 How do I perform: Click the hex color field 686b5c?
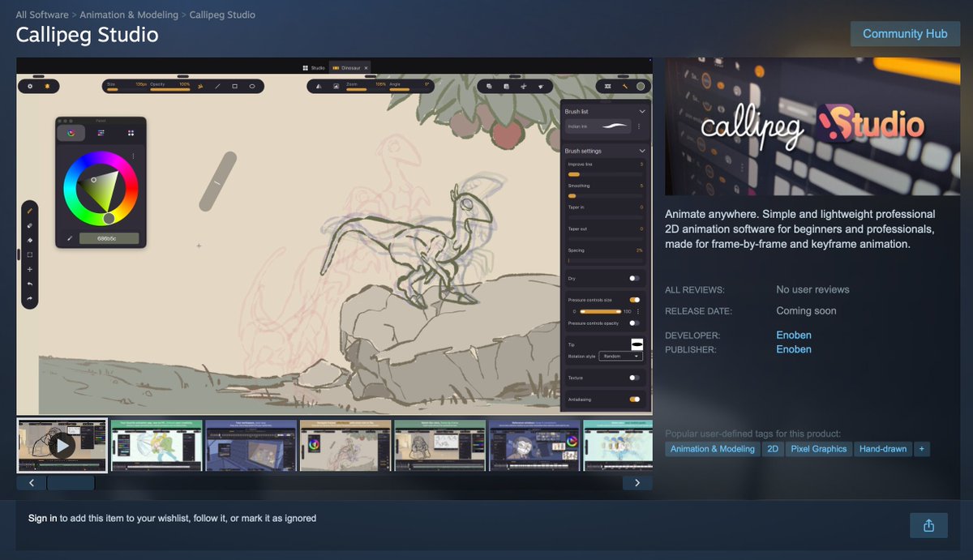point(108,238)
